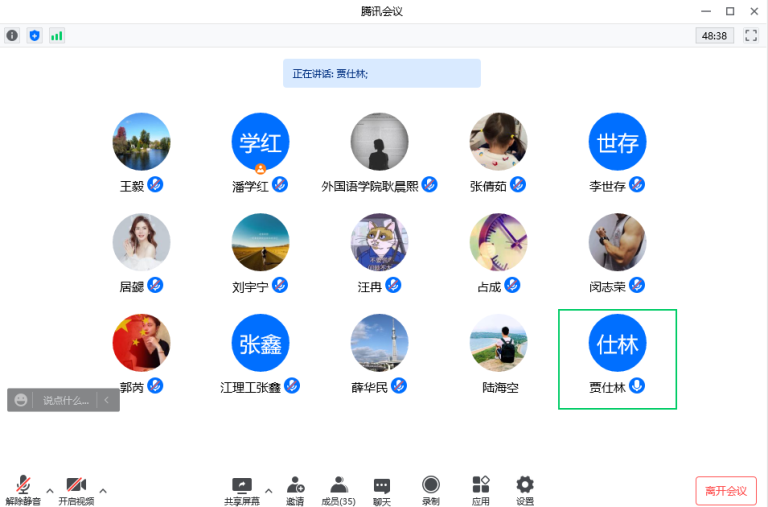The width and height of the screenshot is (768, 507).
Task: Open 设置 settings gear
Action: pos(524,490)
